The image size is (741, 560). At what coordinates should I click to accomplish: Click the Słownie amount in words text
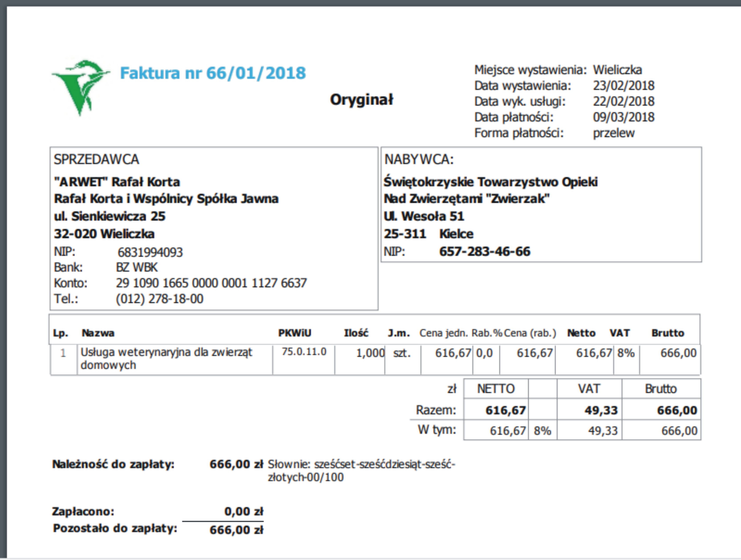(361, 470)
